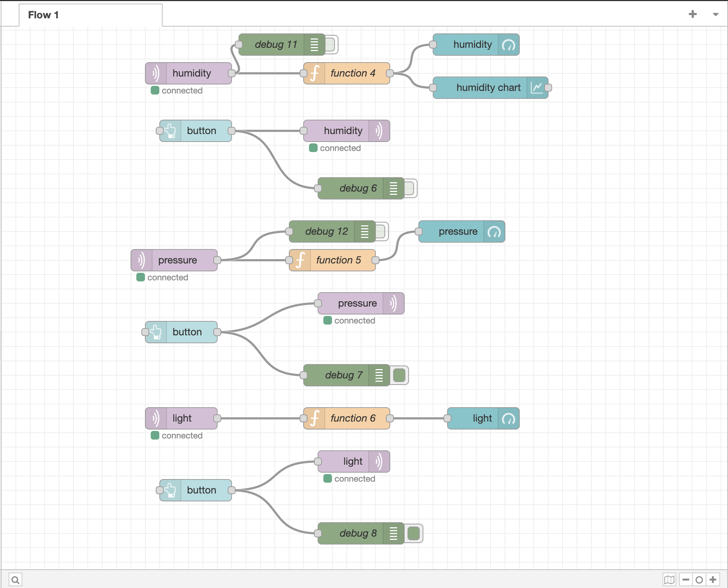
Task: Disable the debug 8 output toggle
Action: [x=414, y=533]
